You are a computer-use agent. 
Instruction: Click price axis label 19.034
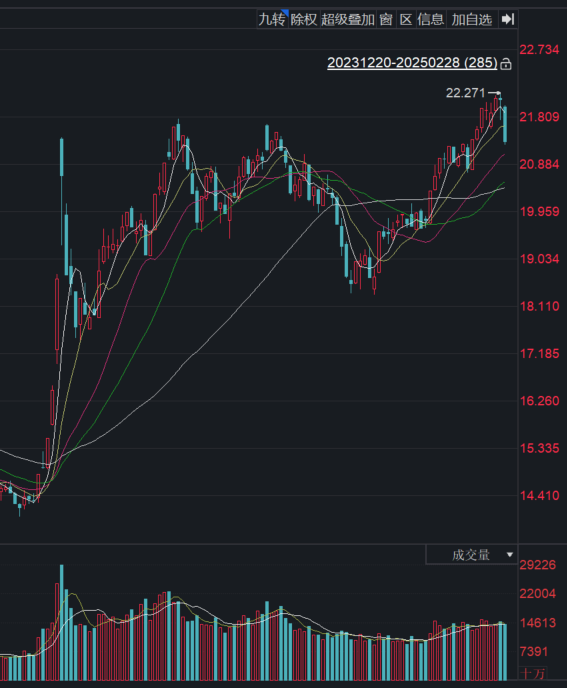click(539, 259)
